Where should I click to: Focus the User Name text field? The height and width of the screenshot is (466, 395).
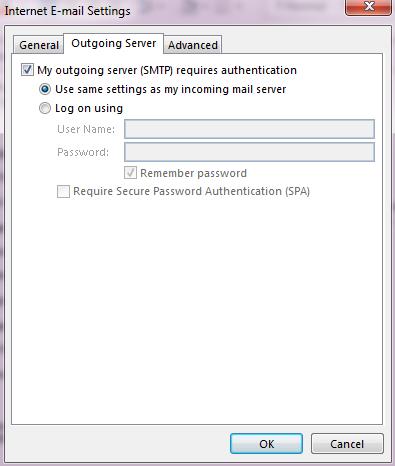pos(249,129)
